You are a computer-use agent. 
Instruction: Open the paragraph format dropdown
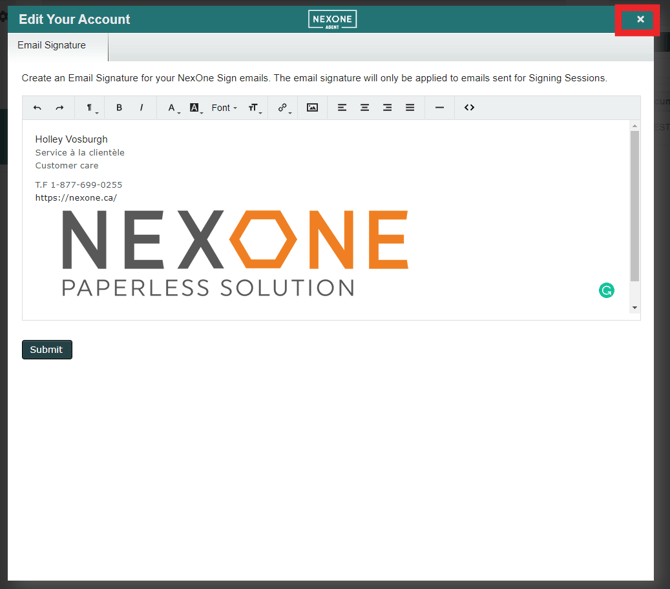(90, 108)
